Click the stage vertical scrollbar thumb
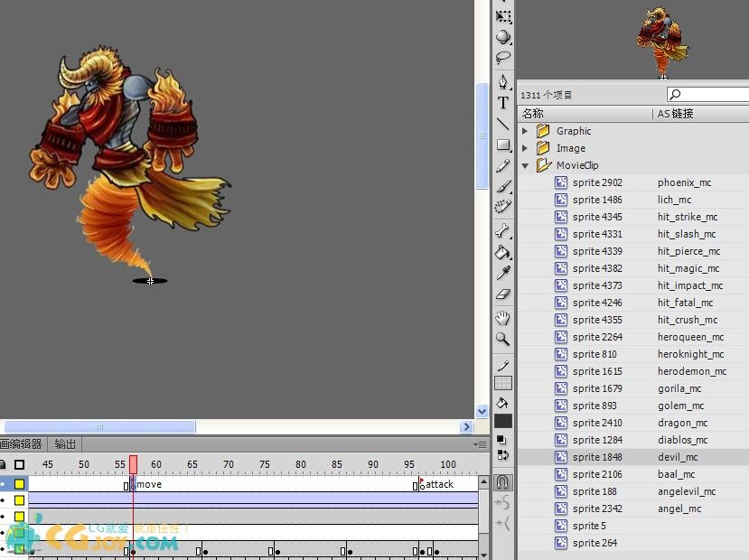Screen dimensions: 749x560 click(x=482, y=136)
